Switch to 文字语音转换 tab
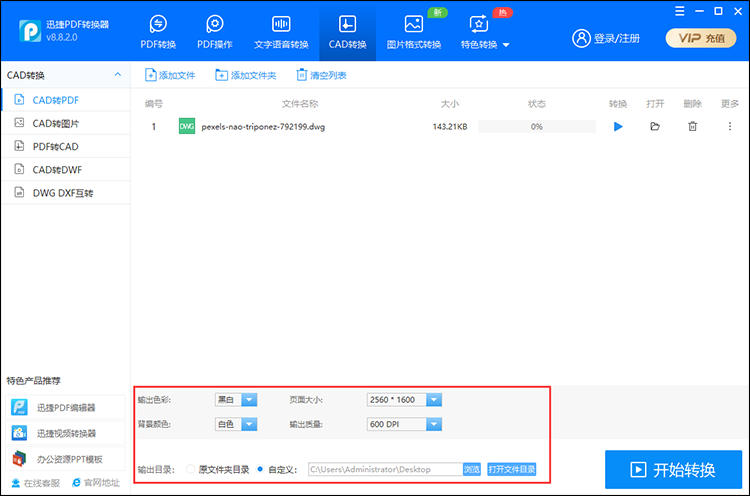This screenshot has height=496, width=750. pos(281,32)
